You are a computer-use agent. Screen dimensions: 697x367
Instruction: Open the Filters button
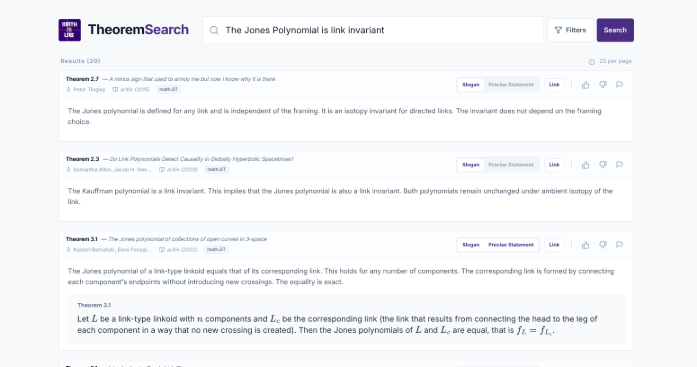pos(570,30)
